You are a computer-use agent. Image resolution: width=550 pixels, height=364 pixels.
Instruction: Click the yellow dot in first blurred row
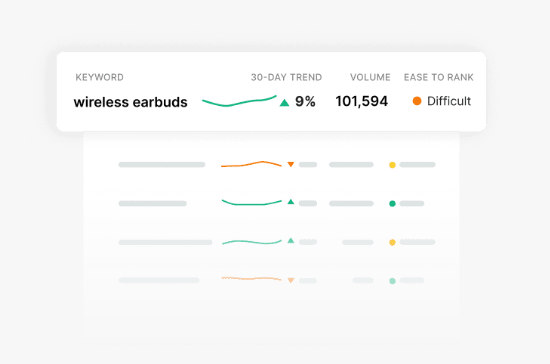coord(393,165)
